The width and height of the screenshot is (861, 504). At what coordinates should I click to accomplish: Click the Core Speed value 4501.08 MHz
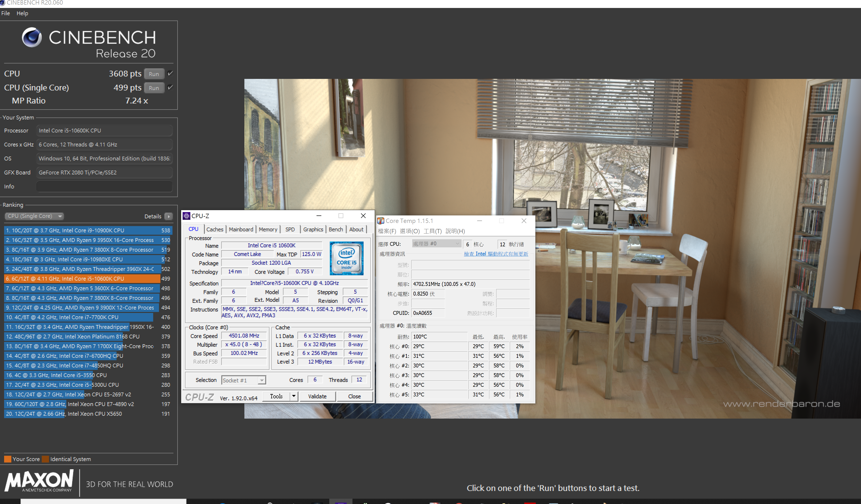tap(244, 336)
